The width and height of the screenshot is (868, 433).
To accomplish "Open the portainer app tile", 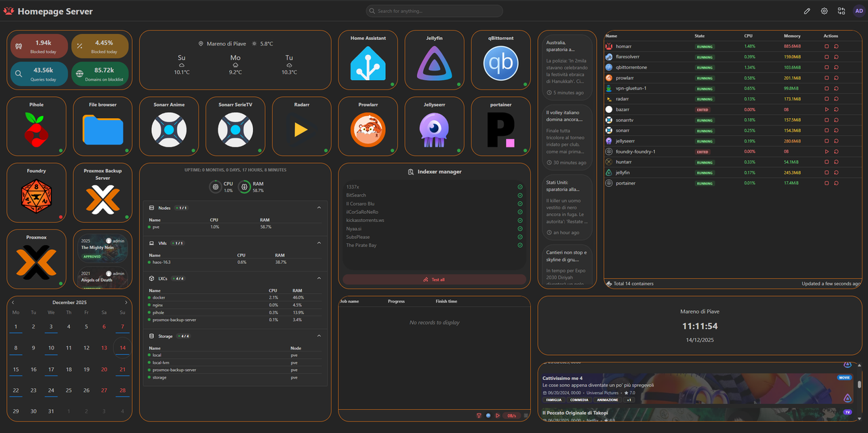I will click(x=501, y=126).
